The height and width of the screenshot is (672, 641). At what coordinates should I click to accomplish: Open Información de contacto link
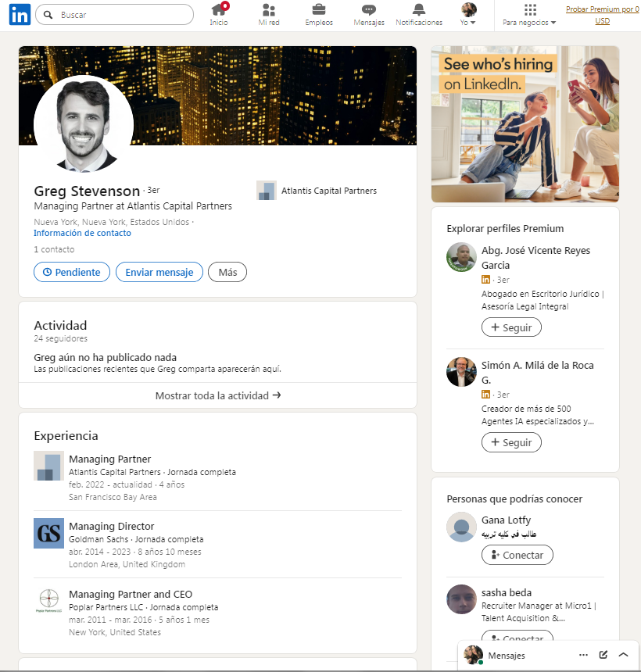pos(82,233)
